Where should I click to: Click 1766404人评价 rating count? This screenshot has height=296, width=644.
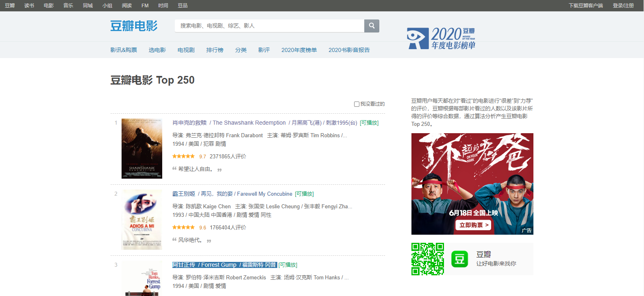pos(228,227)
